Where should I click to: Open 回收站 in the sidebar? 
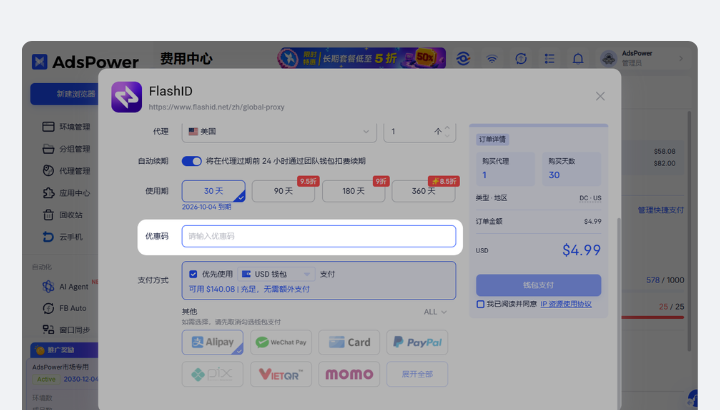62,215
